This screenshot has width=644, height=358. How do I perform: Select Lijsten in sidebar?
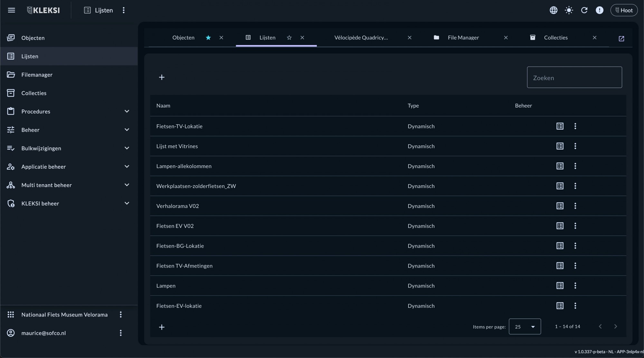tap(69, 56)
